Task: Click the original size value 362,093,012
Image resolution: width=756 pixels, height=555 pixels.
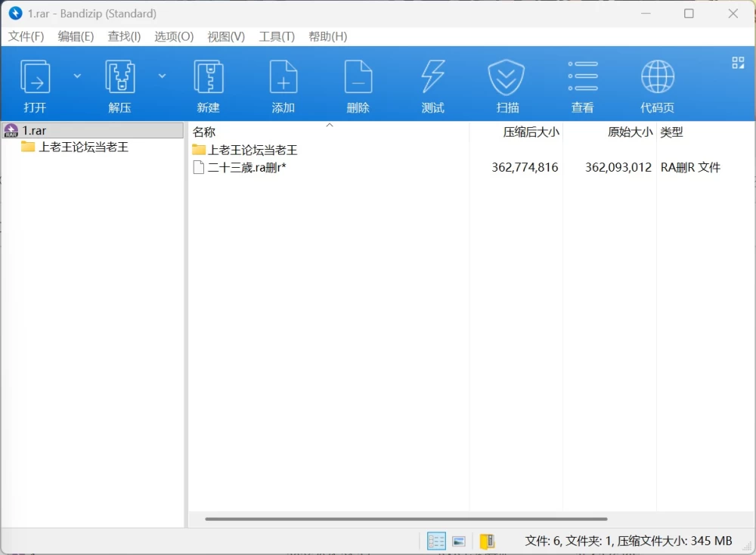Action: (x=618, y=167)
